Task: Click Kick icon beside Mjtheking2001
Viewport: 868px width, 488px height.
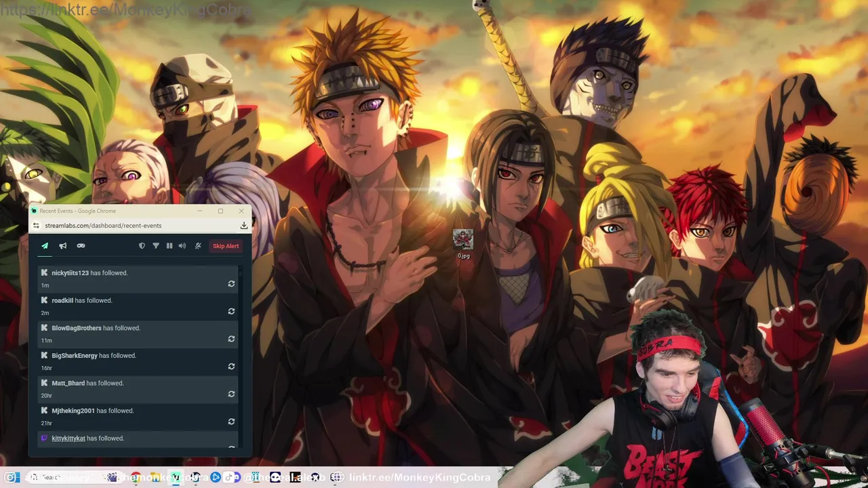Action: 44,410
